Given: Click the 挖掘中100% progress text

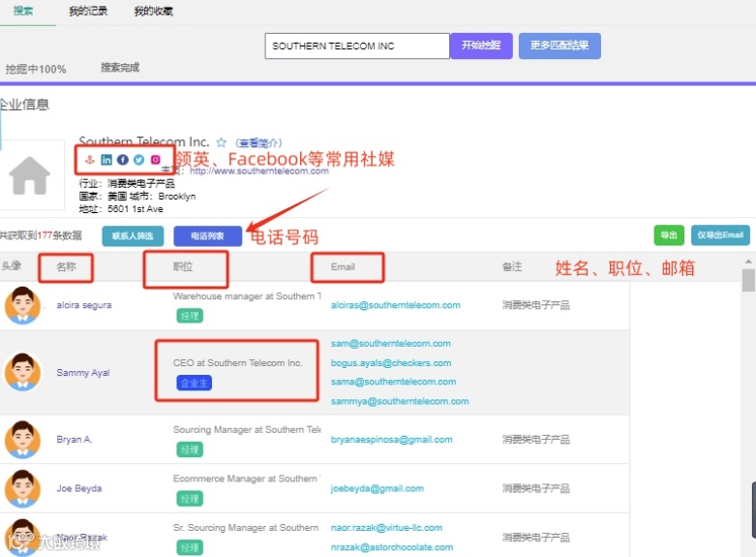Looking at the screenshot, I should (x=36, y=69).
